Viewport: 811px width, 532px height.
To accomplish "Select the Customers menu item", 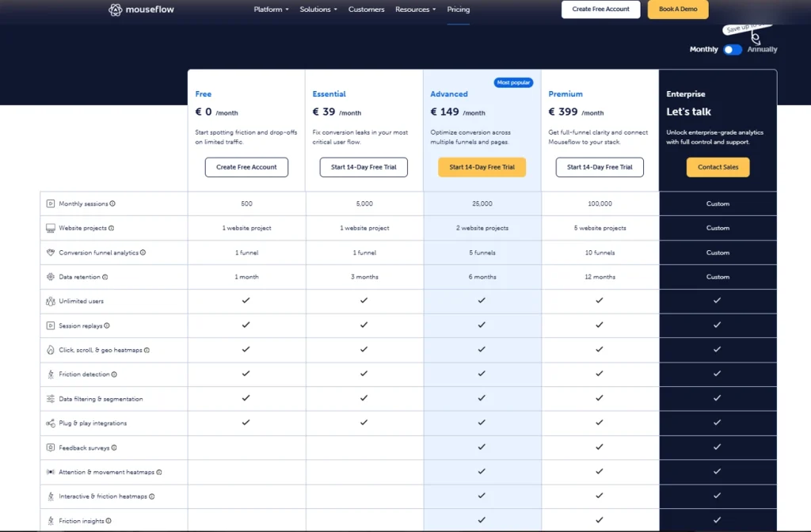I will [366, 9].
